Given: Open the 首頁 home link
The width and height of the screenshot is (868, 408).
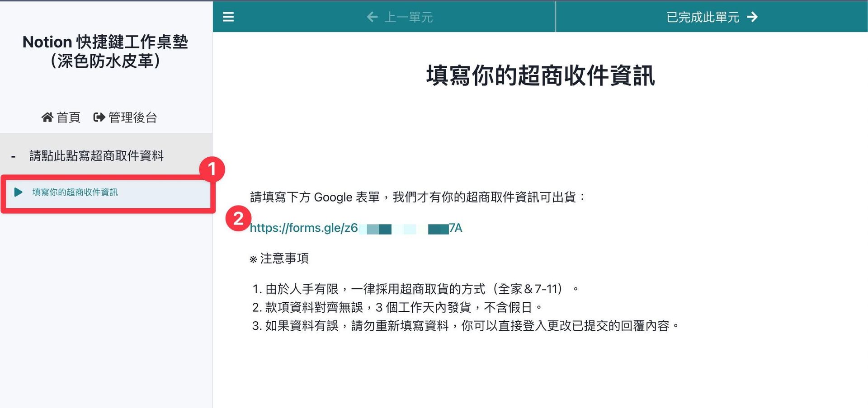Looking at the screenshot, I should click(x=68, y=117).
